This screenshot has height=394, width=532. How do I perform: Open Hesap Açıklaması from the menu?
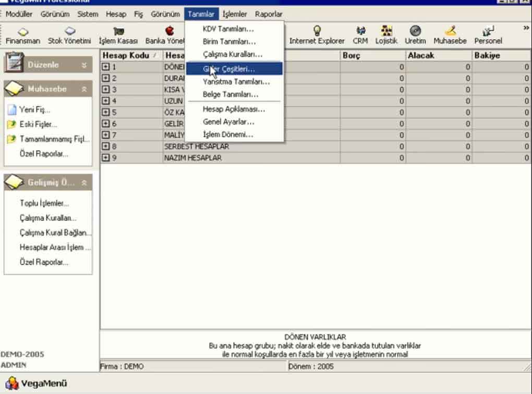tap(235, 109)
